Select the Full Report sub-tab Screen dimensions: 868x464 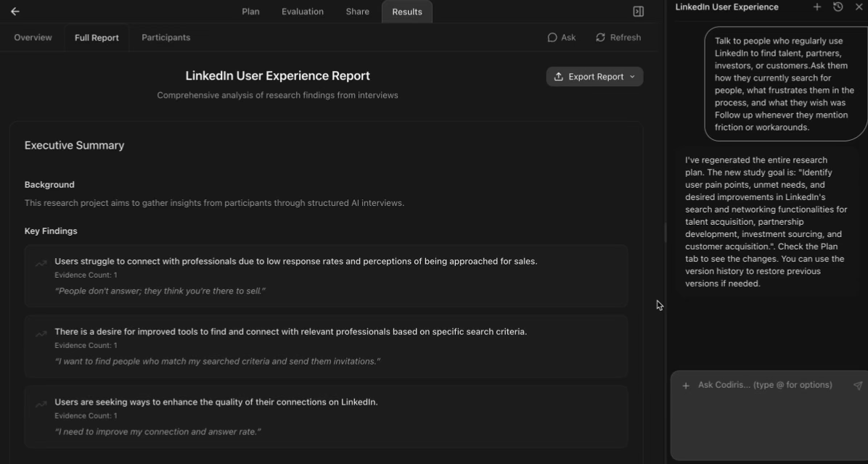tap(97, 38)
